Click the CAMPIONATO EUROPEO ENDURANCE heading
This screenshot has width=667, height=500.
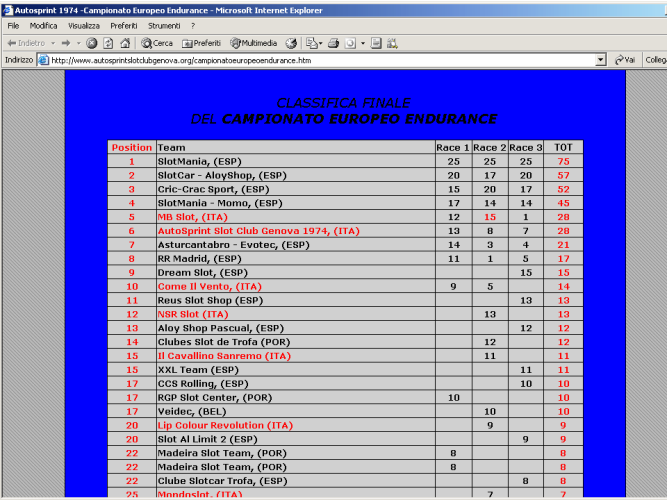[359, 119]
